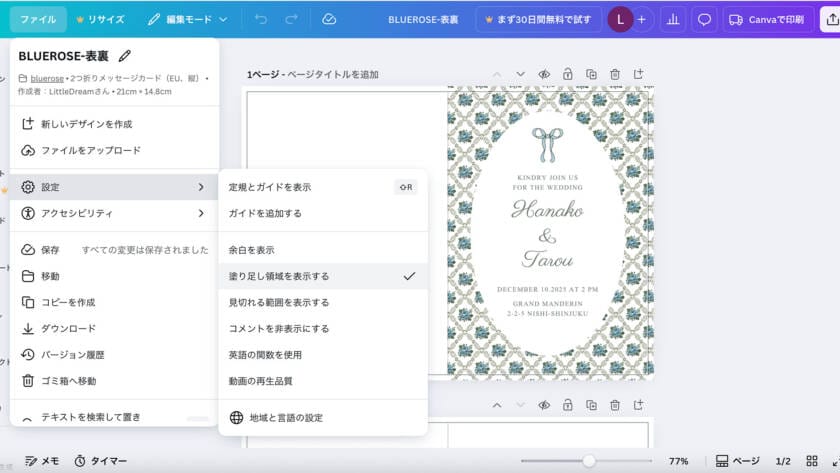Open the 編集モード dropdown
Screen dimensions: 840x473
point(187,19)
